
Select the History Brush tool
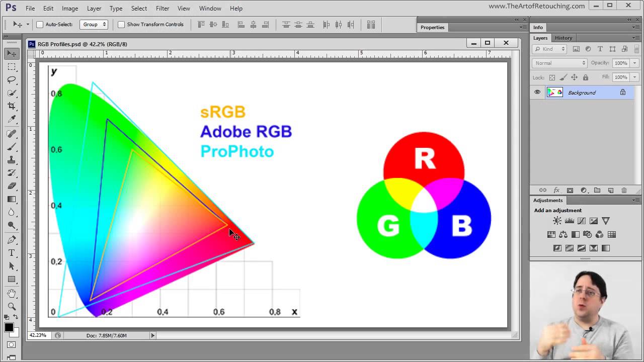[12, 173]
